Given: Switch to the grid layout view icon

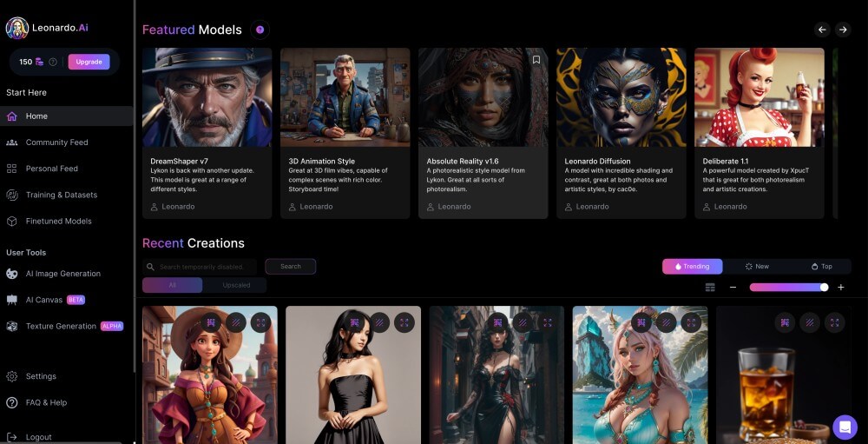Looking at the screenshot, I should 710,288.
